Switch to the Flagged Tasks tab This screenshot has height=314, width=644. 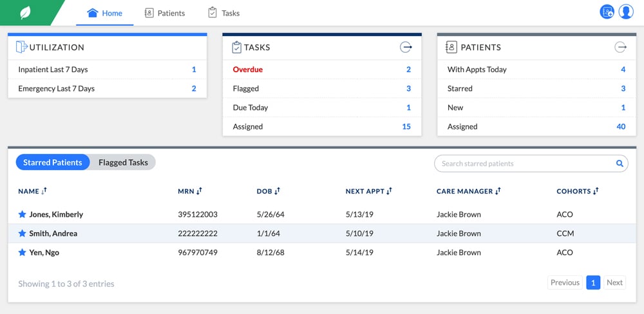123,162
